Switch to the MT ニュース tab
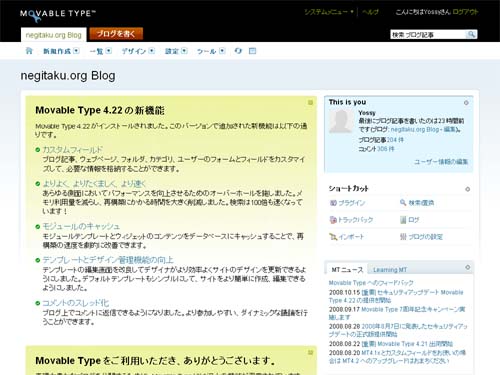Screen dimensions: 500x375 tap(347, 269)
